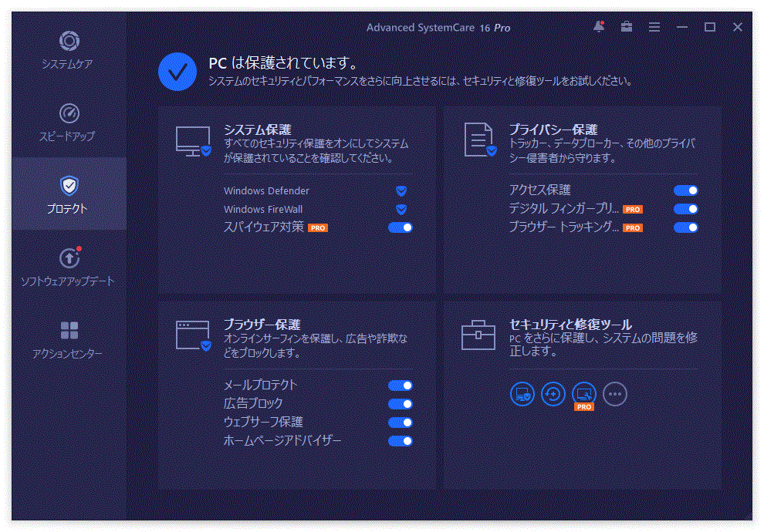Click the ブラウザー保護 browser window icon
The width and height of the screenshot is (764, 532).
194,336
